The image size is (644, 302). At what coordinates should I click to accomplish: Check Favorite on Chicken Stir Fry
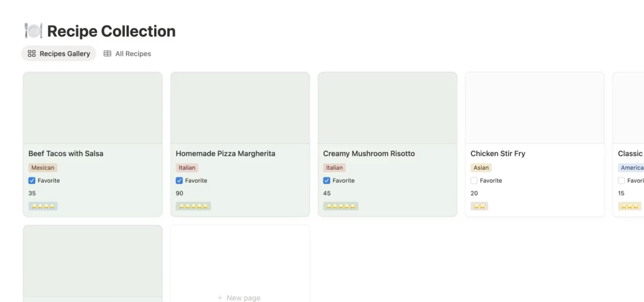click(x=474, y=181)
